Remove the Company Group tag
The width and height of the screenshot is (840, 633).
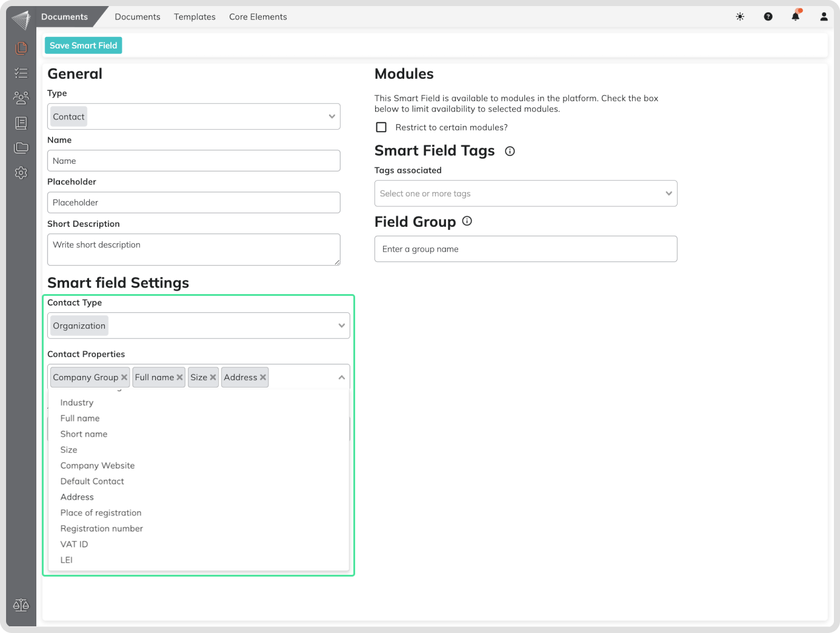(x=124, y=377)
